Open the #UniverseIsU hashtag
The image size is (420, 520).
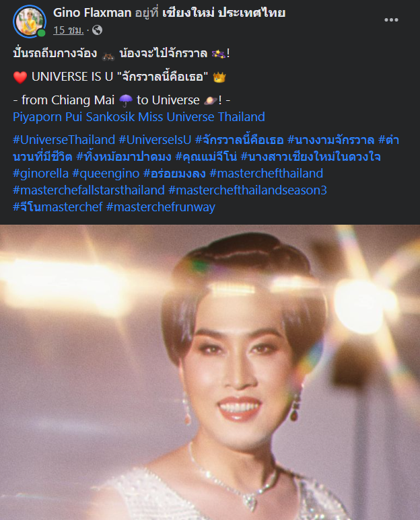[x=155, y=140]
